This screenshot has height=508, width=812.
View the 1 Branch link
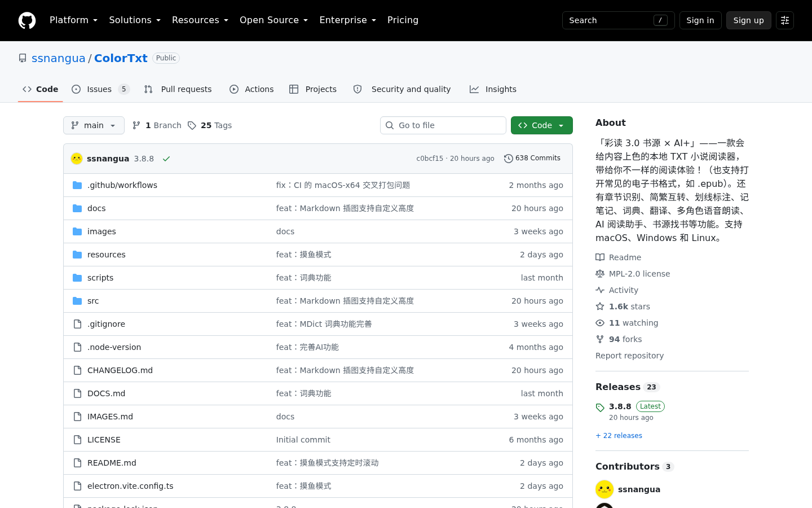coord(157,125)
